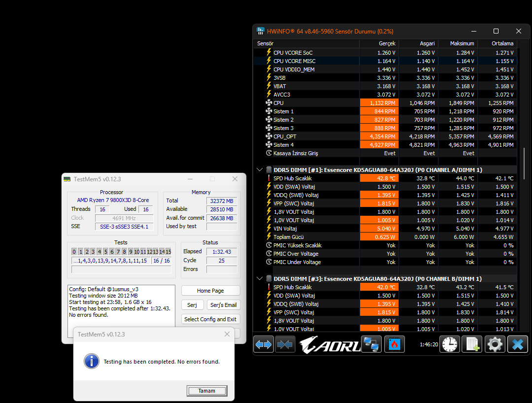The image size is (532, 403).
Task: Click the flame sensor icon in HWiNFO toolbar
Action: 395,345
